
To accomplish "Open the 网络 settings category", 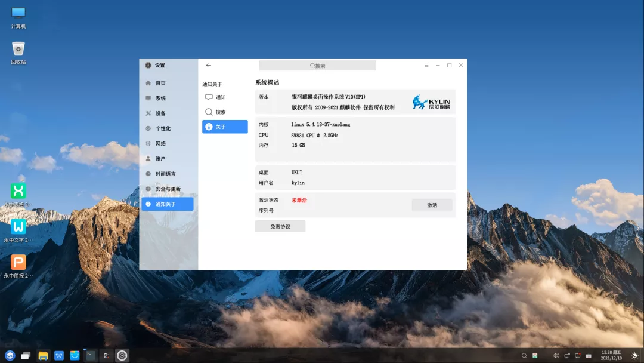I will pyautogui.click(x=167, y=143).
